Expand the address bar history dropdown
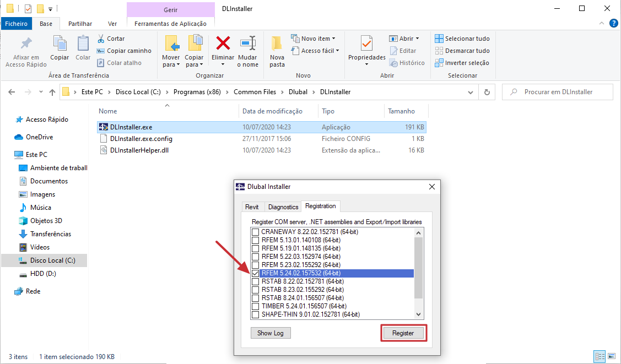The height and width of the screenshot is (364, 621). pyautogui.click(x=470, y=92)
